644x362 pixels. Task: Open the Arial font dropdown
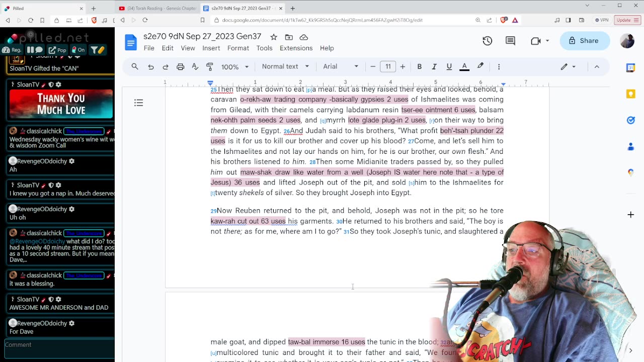(341, 66)
